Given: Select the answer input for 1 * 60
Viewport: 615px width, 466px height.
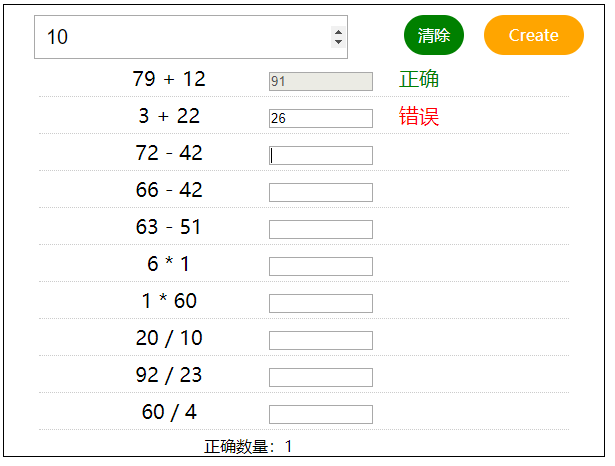Looking at the screenshot, I should [x=320, y=303].
